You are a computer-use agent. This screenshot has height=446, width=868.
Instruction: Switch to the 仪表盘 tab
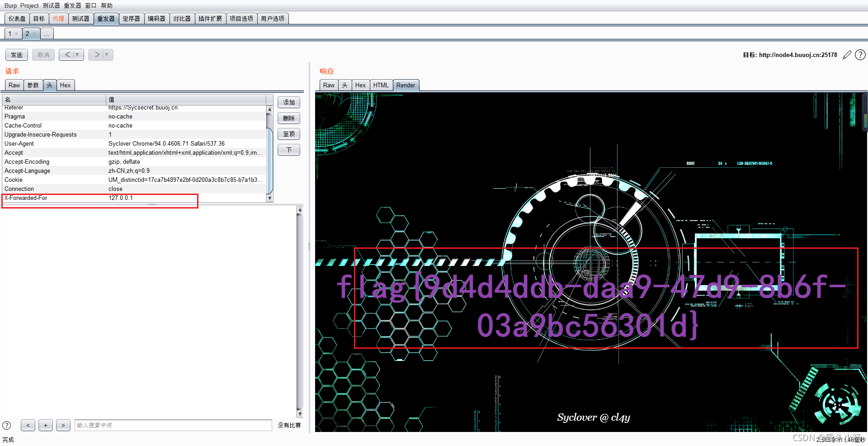(17, 19)
